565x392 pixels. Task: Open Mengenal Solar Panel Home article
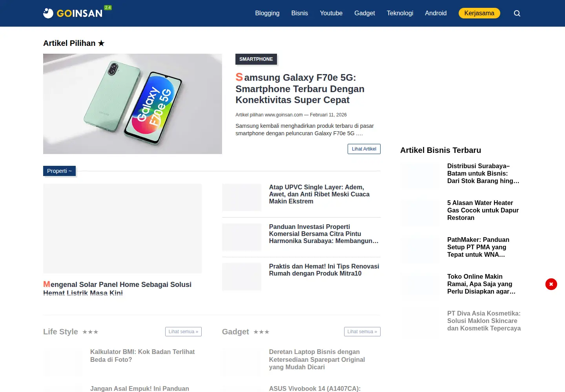point(117,288)
